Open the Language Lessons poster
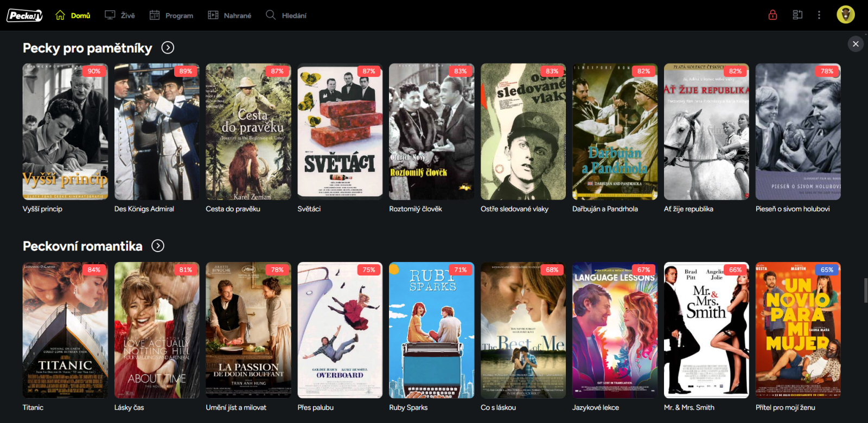The height and width of the screenshot is (423, 868). [x=615, y=330]
